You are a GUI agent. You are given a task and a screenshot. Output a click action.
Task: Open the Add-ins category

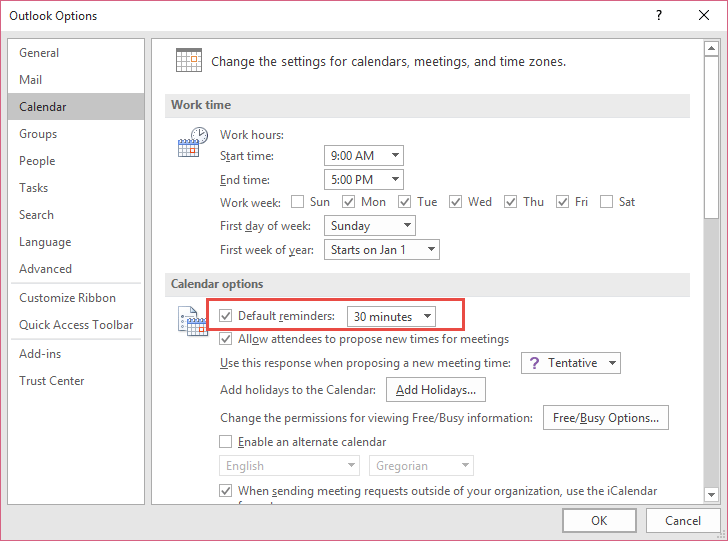pyautogui.click(x=76, y=353)
